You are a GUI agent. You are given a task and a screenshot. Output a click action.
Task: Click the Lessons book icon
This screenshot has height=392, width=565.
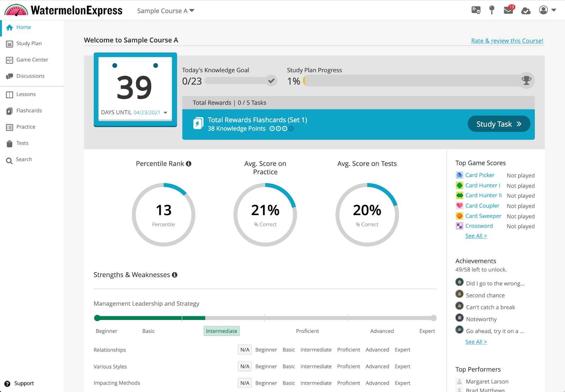[10, 95]
